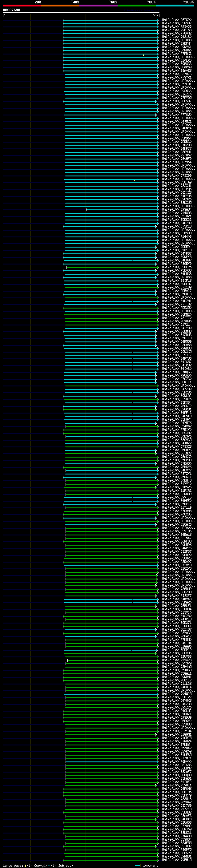Click the UniRef100_C5IWV1 hit label
The width and height of the screenshot is (197, 868).
(176, 216)
